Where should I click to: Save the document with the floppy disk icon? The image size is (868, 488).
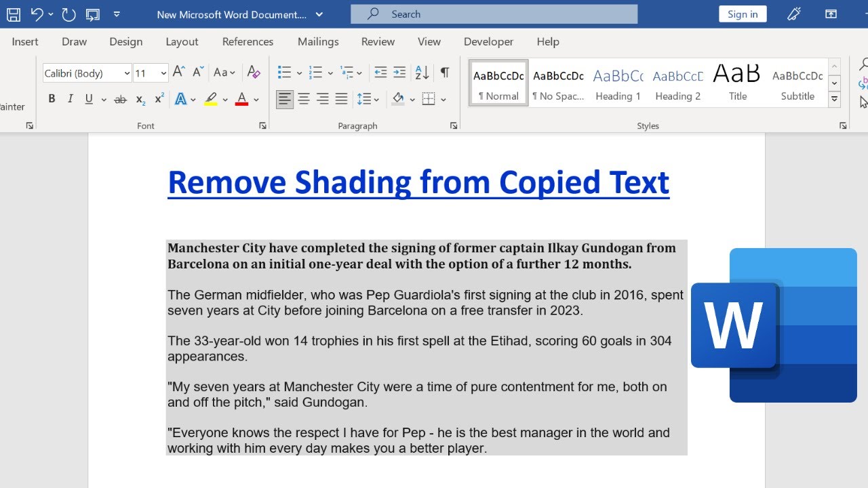[14, 14]
